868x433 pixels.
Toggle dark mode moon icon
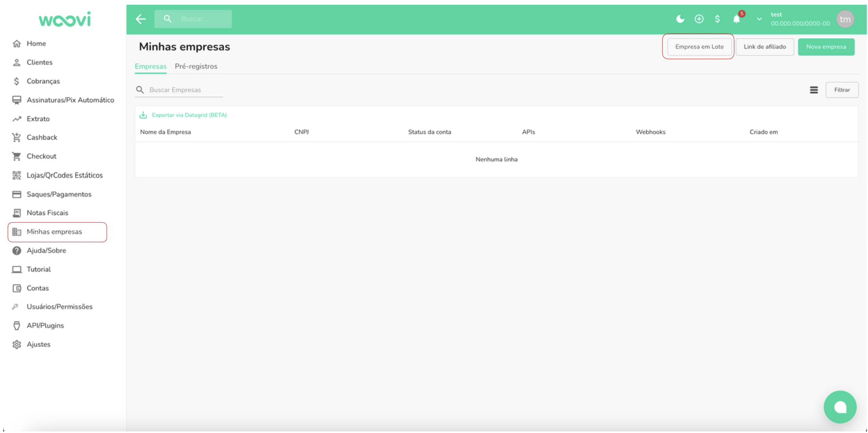click(x=680, y=19)
